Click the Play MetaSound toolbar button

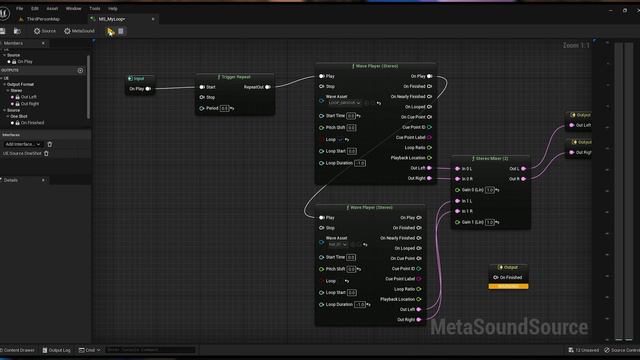coord(110,31)
